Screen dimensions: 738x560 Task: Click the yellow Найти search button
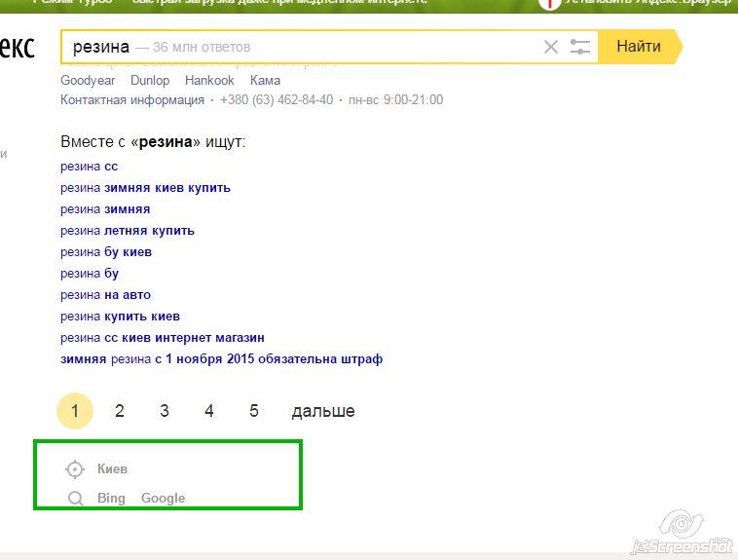pos(639,47)
